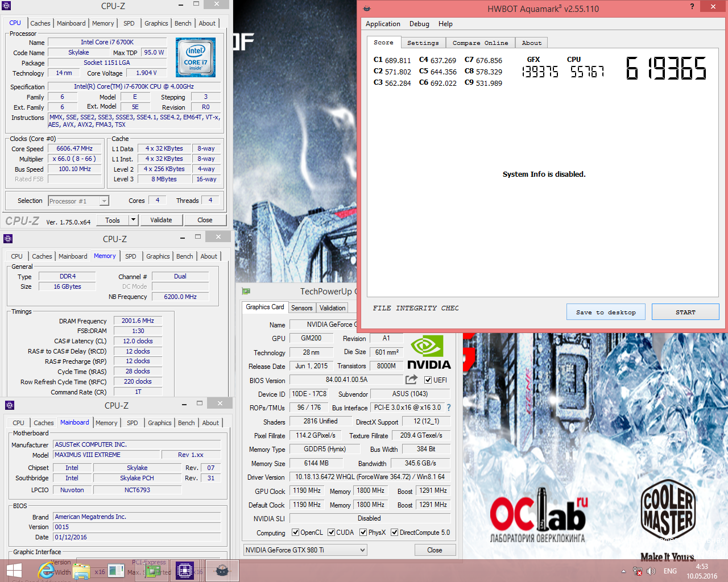Click the GFX score 139375
728x582 pixels.
click(x=540, y=72)
